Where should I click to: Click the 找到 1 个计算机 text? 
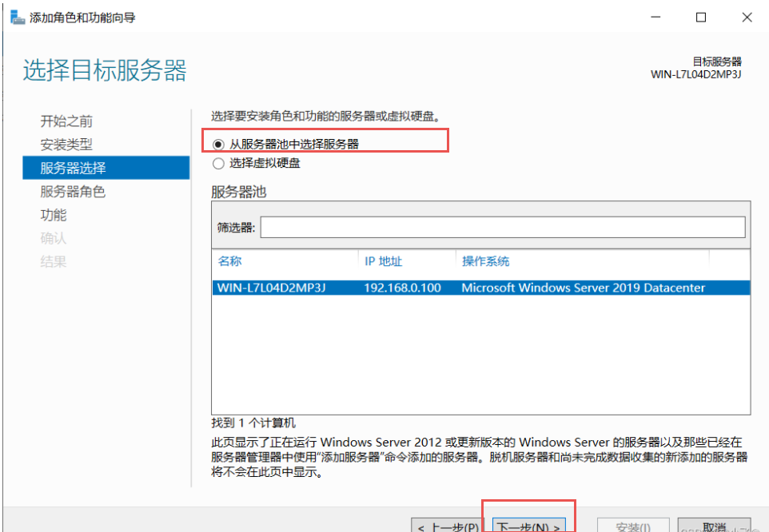(253, 423)
